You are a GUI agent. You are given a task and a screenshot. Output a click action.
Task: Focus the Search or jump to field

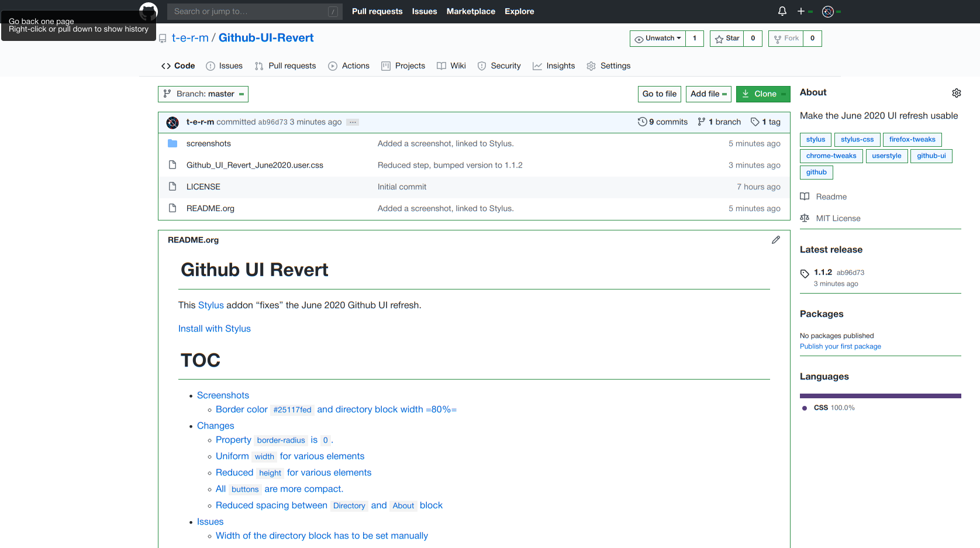click(x=256, y=11)
